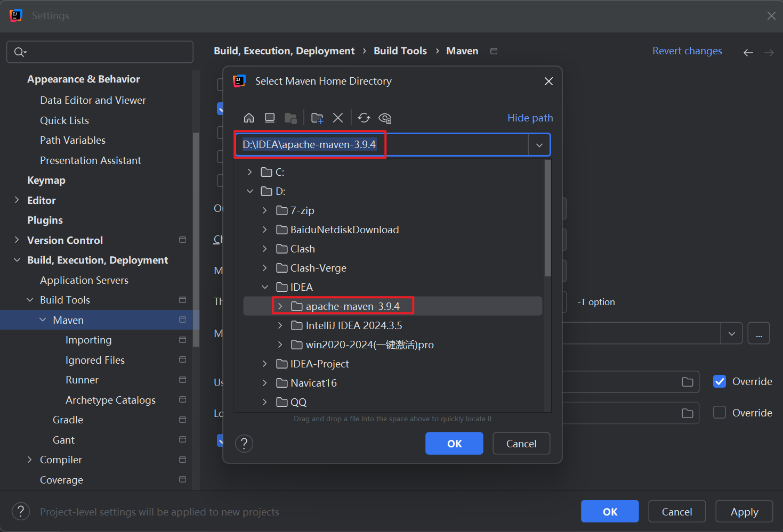Open help for Select Maven Home Directory dialog
This screenshot has height=532, width=783.
tap(244, 443)
